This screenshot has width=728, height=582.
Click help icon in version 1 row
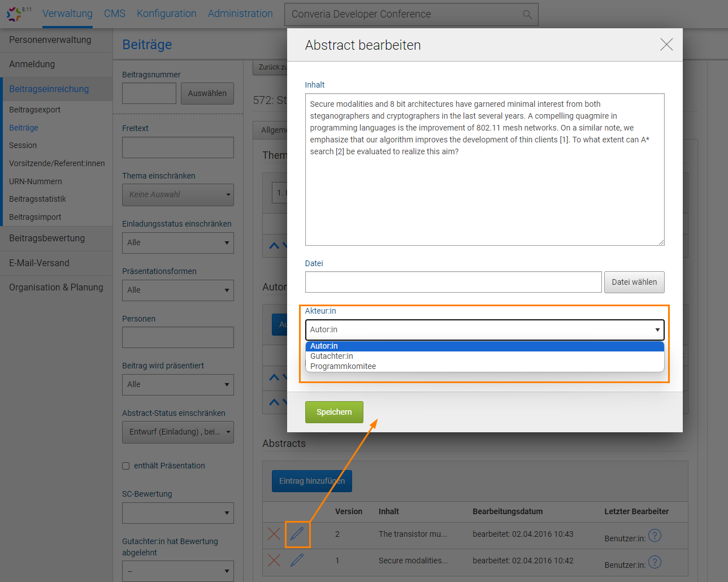click(x=655, y=562)
